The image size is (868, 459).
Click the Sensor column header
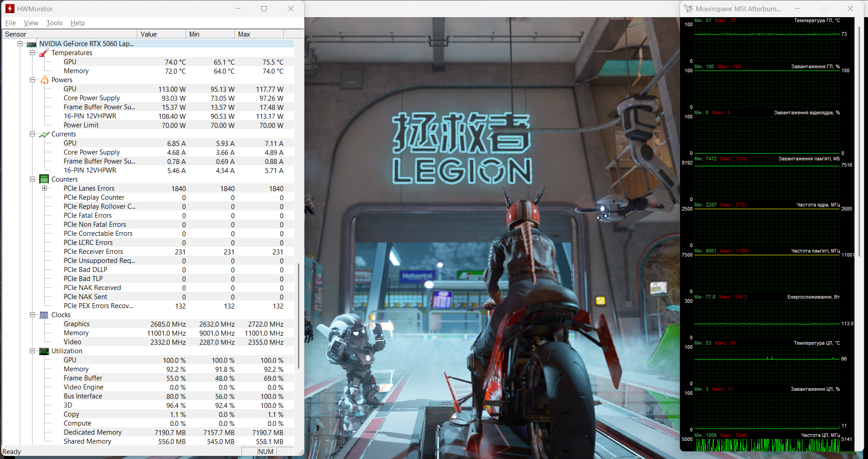(x=70, y=34)
